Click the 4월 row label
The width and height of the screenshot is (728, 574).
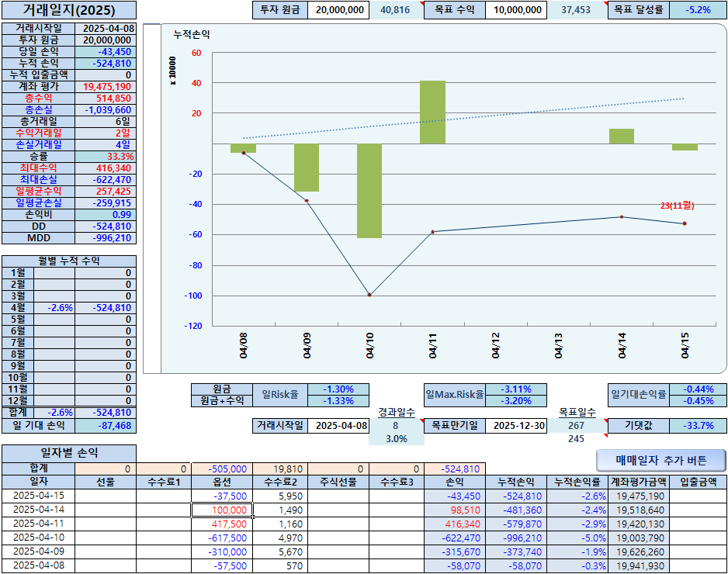[x=18, y=308]
